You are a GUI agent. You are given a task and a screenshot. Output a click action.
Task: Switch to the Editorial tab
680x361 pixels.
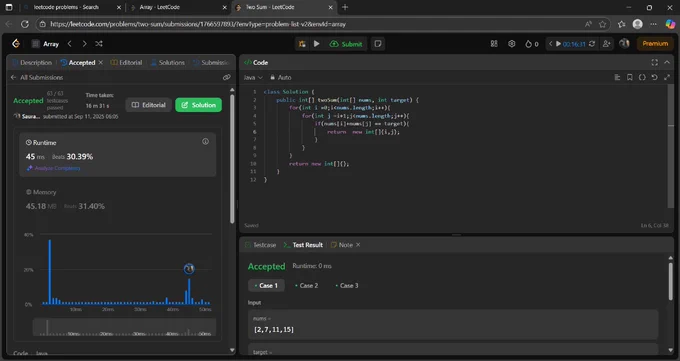coord(126,62)
